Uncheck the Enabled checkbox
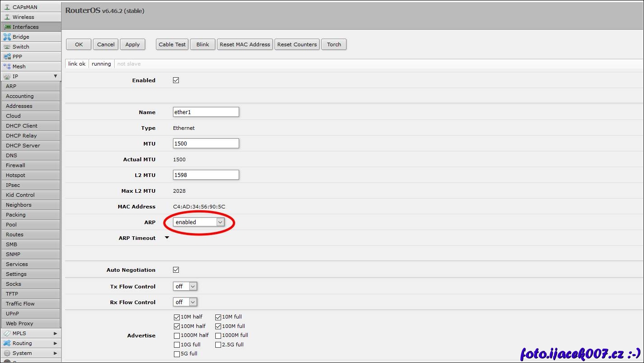Image resolution: width=644 pixels, height=363 pixels. 176,80
